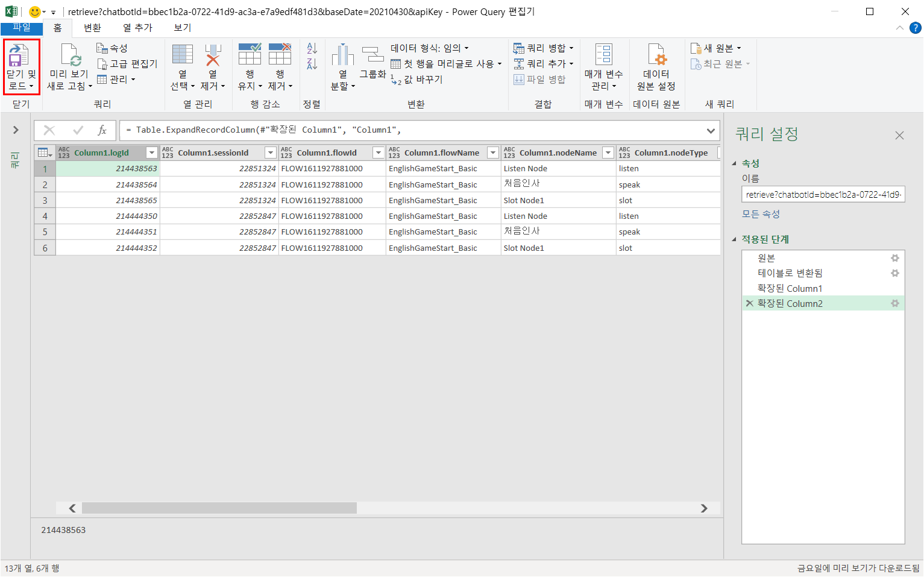Edit the query 이름 name field

823,195
